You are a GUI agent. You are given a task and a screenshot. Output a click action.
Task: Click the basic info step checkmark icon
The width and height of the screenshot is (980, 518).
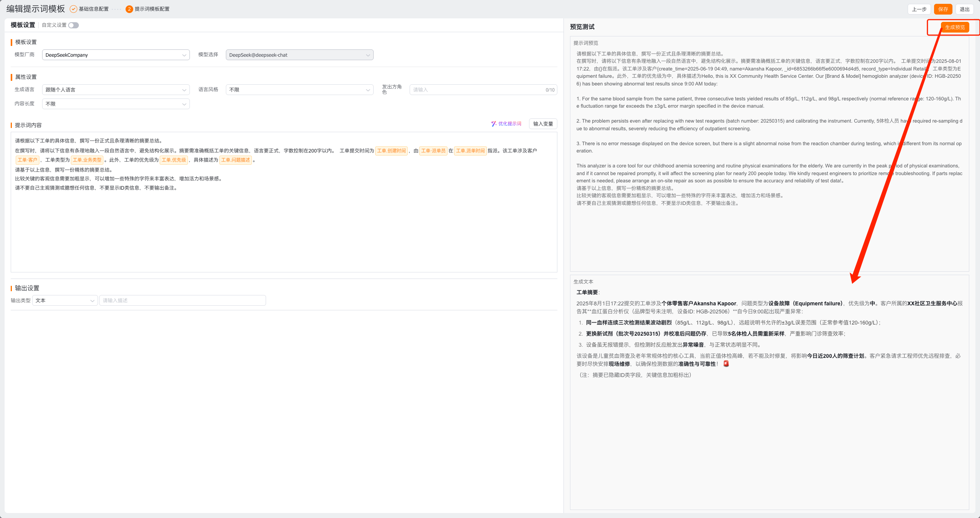73,9
